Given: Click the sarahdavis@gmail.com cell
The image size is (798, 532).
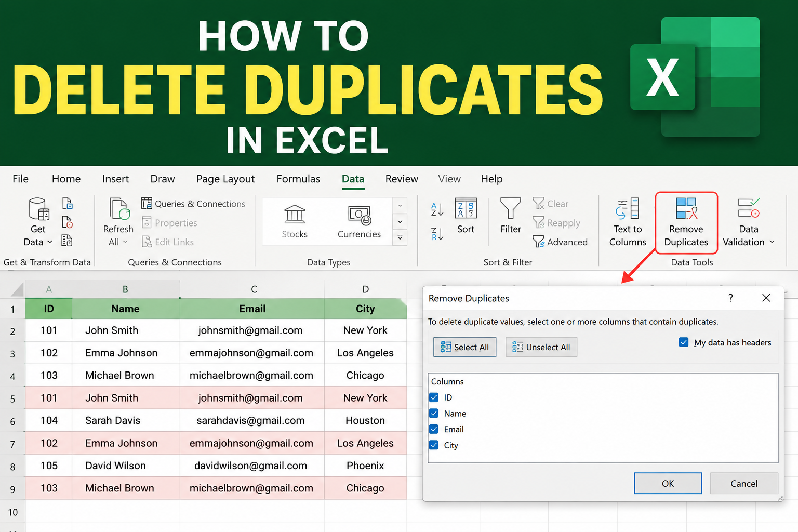Looking at the screenshot, I should click(x=252, y=420).
